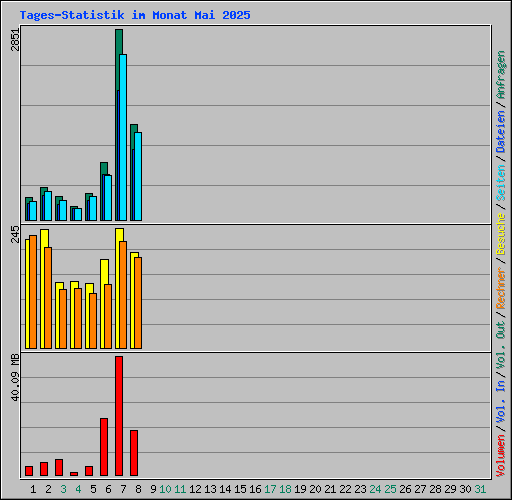Click the cyan Seiten bar for day 2
Image resolution: width=512 pixels, height=500 pixels.
(x=48, y=206)
